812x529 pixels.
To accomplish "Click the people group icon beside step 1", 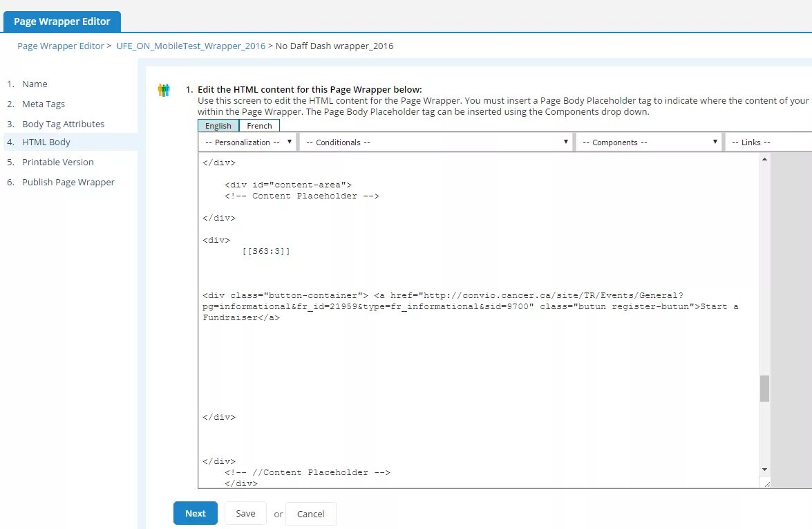I will 164,90.
